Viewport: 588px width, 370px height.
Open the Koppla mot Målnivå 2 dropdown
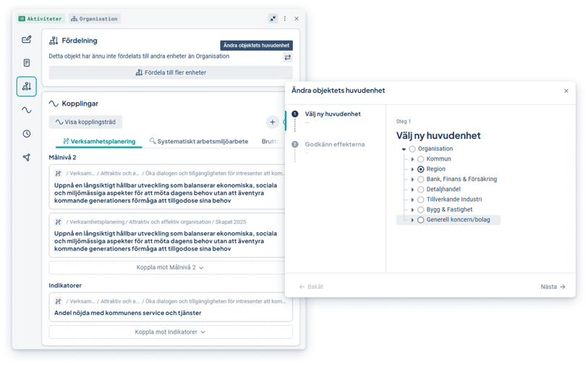[170, 267]
